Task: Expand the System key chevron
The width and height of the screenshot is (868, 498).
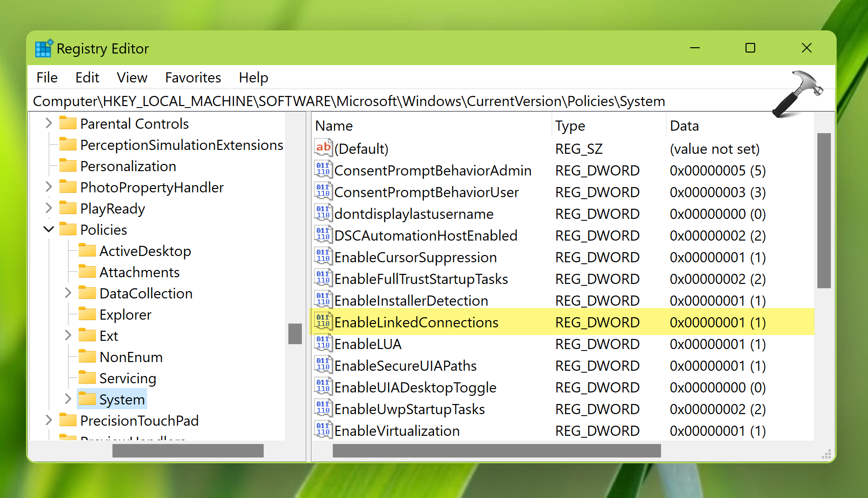Action: pyautogui.click(x=68, y=399)
